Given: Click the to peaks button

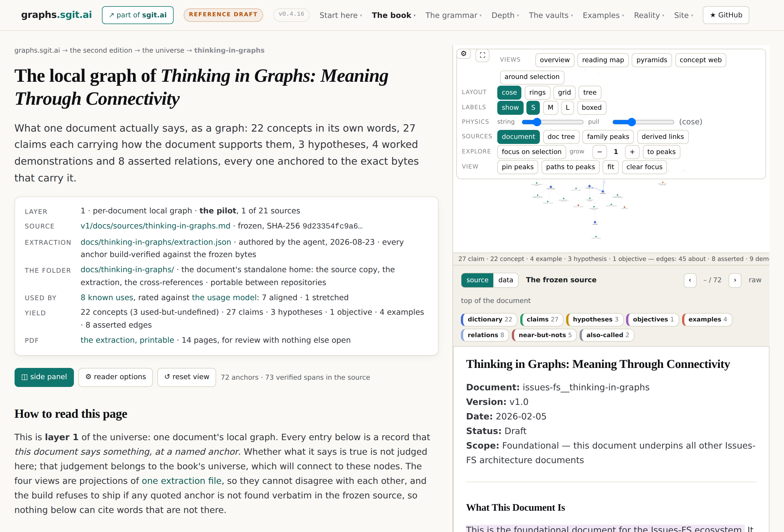Looking at the screenshot, I should 661,152.
